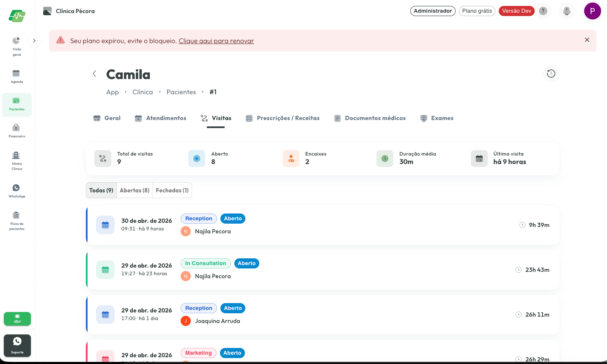Image resolution: width=607 pixels, height=364 pixels.
Task: Click calendar icon of 30 de abr. visit
Action: pyautogui.click(x=105, y=225)
